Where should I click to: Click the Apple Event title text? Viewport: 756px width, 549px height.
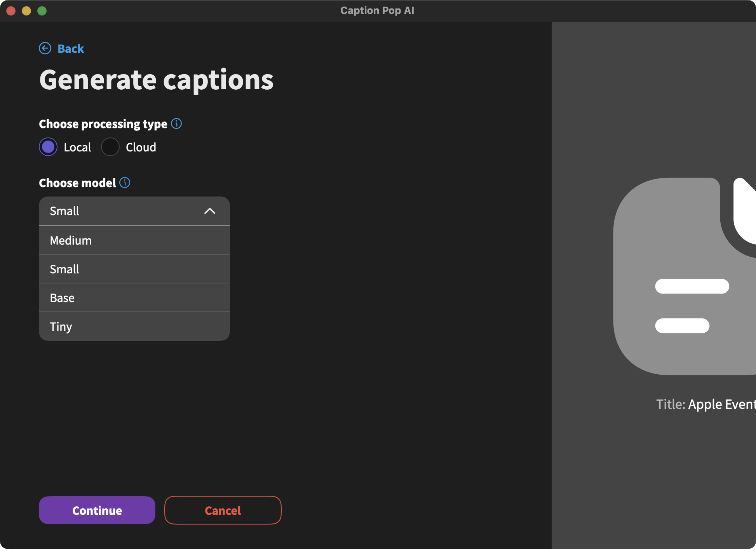(721, 404)
